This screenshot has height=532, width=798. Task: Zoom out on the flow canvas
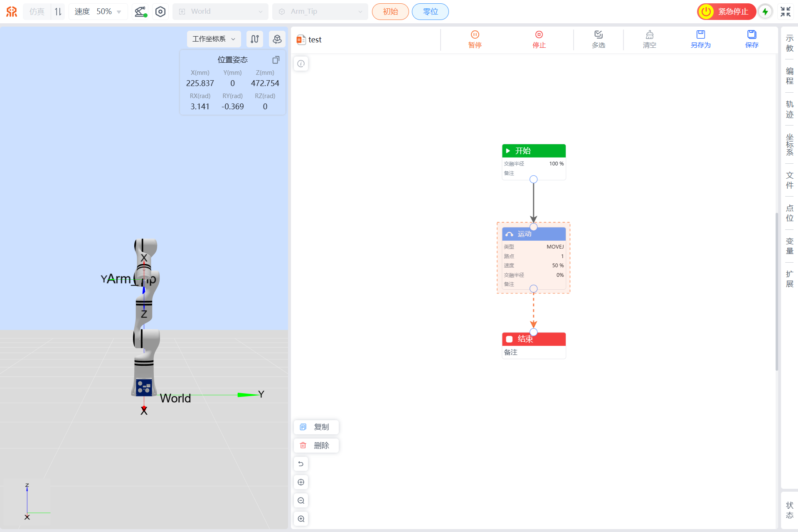(x=301, y=500)
